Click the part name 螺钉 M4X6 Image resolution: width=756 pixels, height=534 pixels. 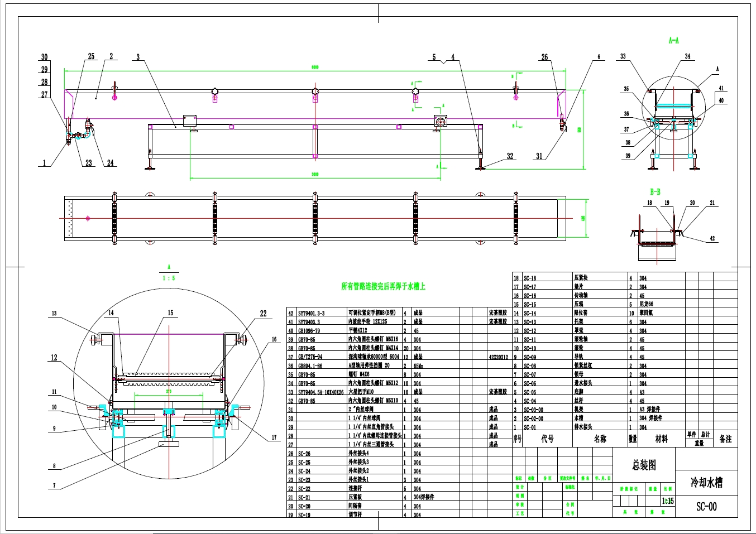[x=360, y=374]
